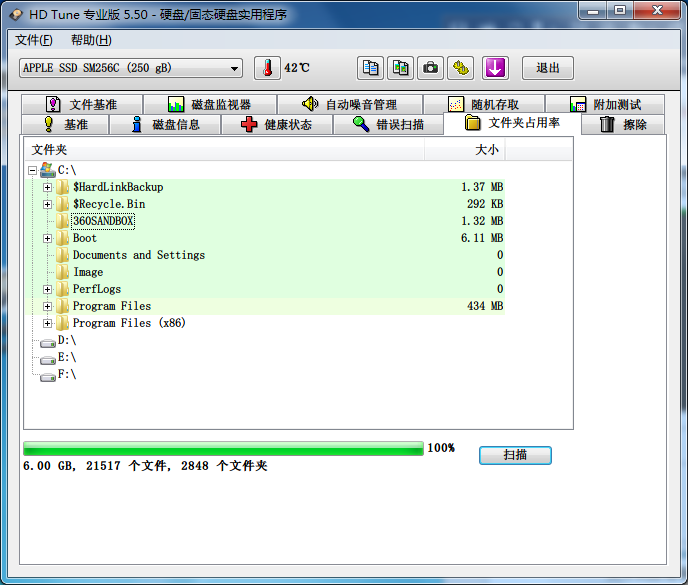Collapse the C:\ drive node
This screenshot has width=688, height=585.
coord(32,170)
